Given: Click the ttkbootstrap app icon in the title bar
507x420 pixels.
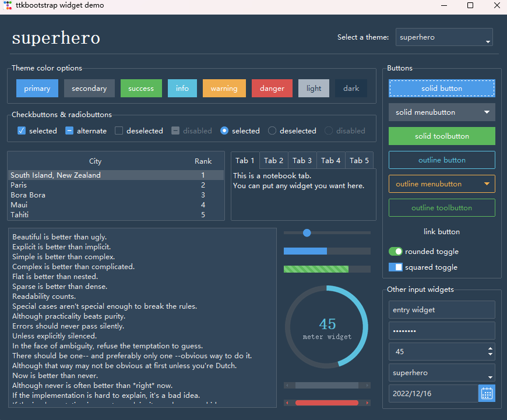Looking at the screenshot, I should [x=8, y=6].
